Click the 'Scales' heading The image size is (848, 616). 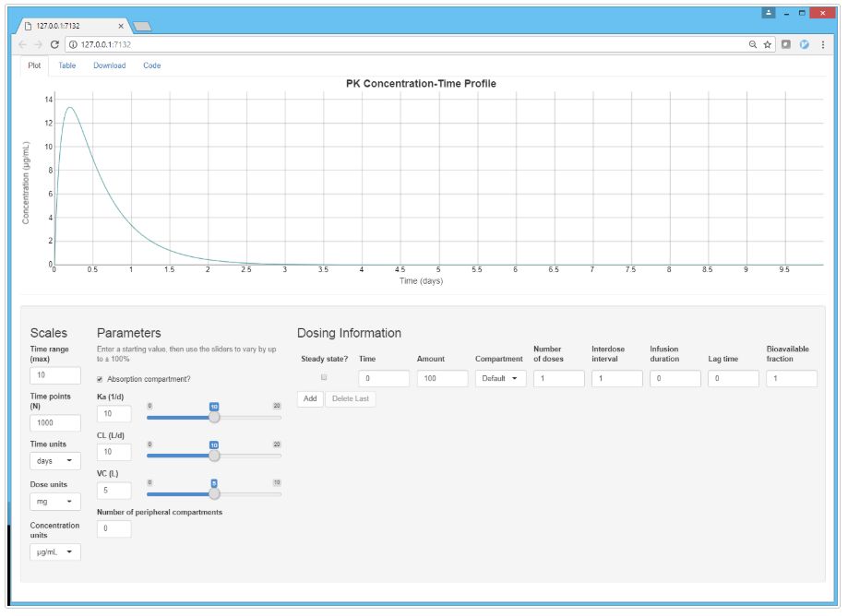[x=49, y=333]
